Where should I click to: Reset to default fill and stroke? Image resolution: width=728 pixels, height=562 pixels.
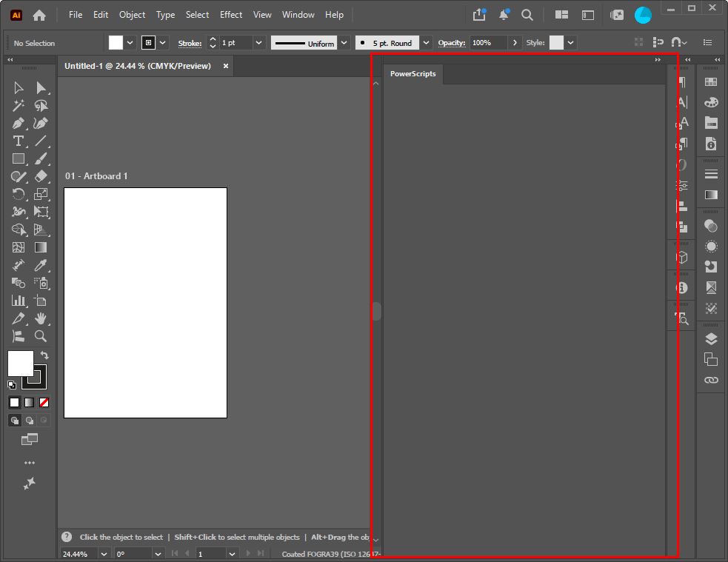coord(12,385)
